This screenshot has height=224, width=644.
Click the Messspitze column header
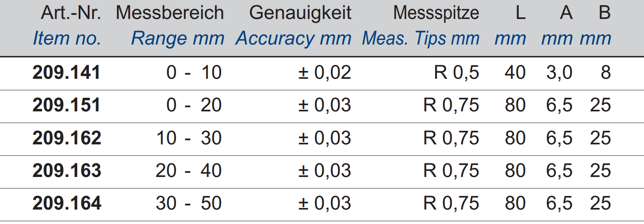coord(436,13)
